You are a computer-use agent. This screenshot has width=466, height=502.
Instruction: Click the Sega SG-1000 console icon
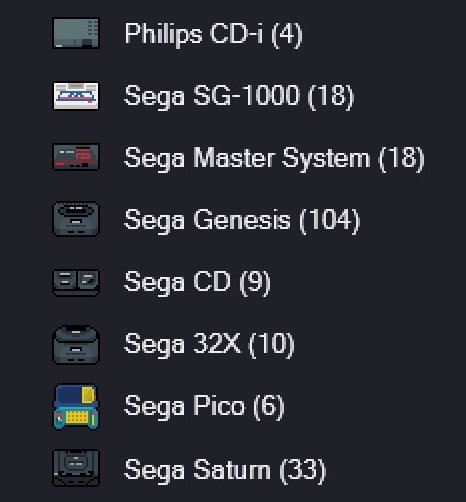(76, 96)
